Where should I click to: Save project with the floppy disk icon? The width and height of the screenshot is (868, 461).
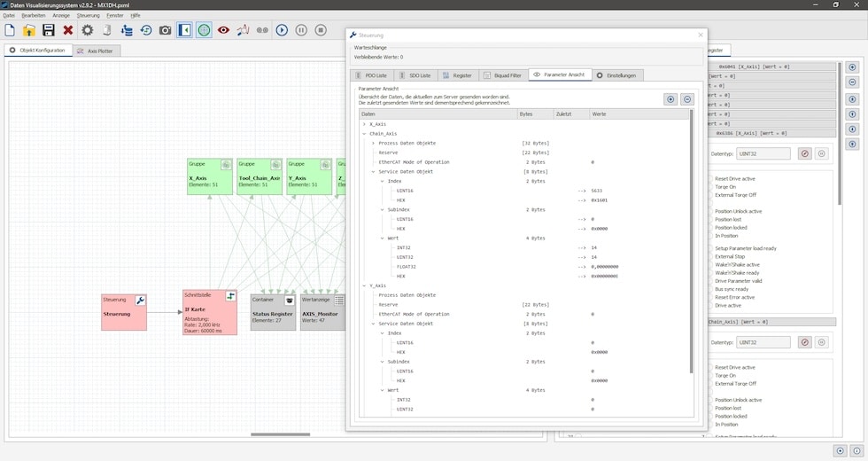tap(49, 30)
